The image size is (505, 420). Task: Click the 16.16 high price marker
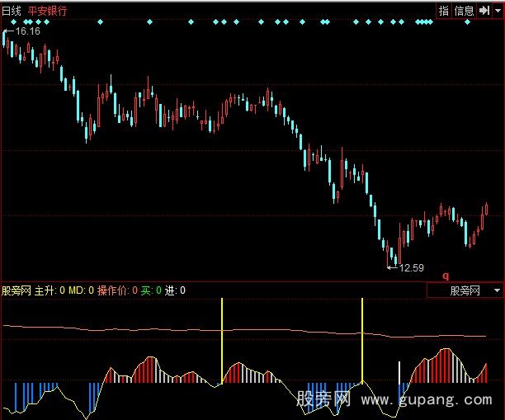[x=26, y=31]
